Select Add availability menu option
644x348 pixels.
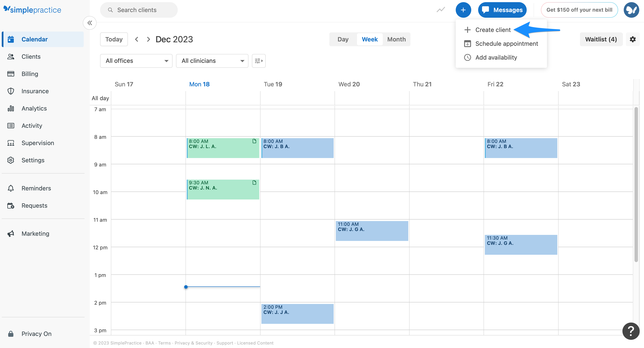(496, 57)
